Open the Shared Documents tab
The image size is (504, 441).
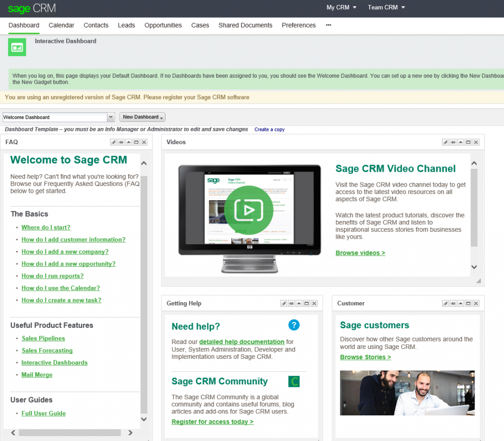coord(245,25)
